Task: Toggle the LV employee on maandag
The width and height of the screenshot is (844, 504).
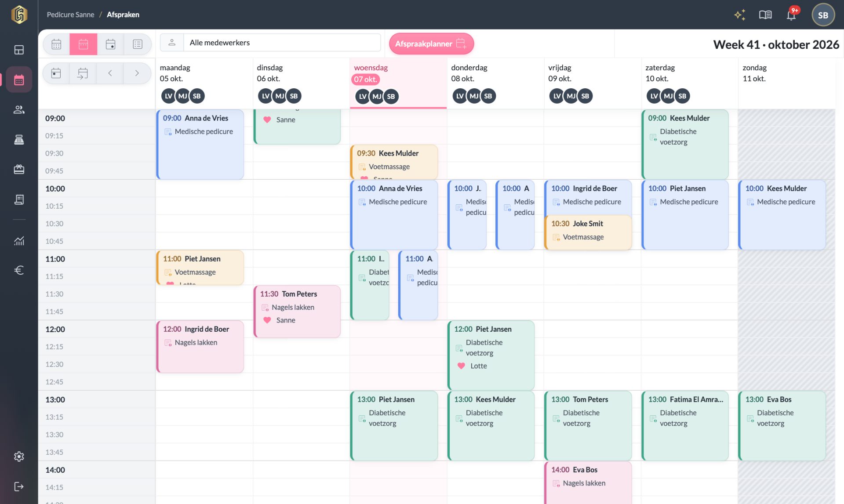Action: (169, 96)
